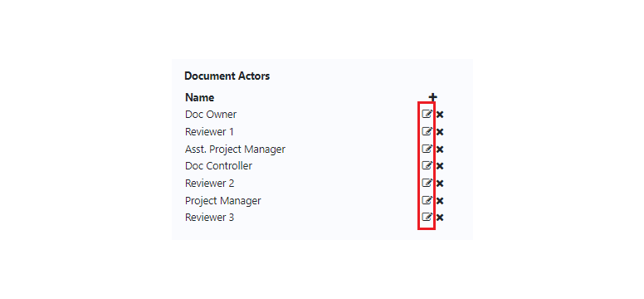644x299 pixels.
Task: Edit the Reviewer 1 actor
Action: pyautogui.click(x=427, y=131)
